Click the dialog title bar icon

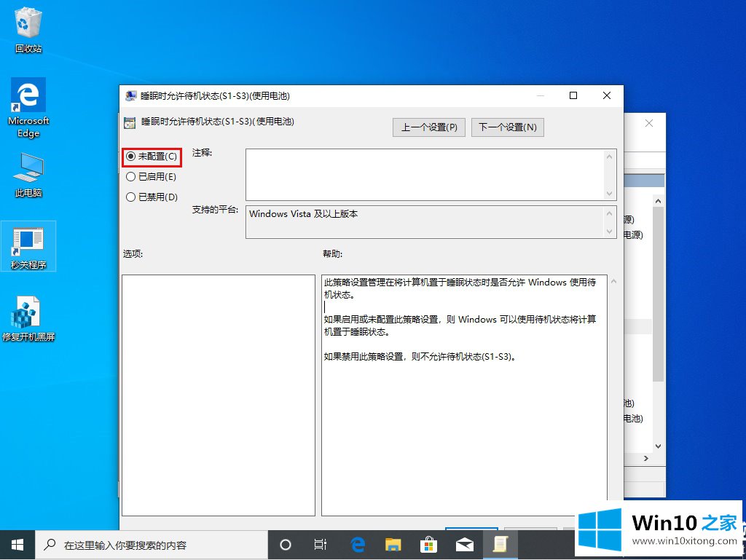pos(131,96)
